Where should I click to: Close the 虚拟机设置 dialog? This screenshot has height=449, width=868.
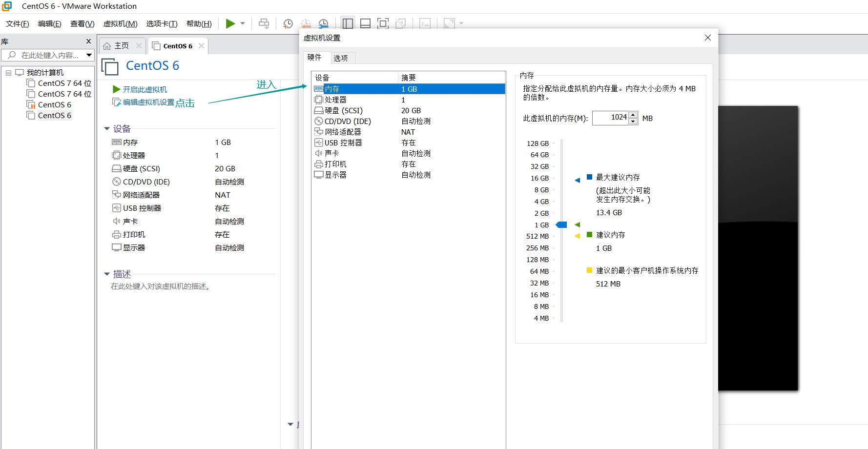[708, 38]
